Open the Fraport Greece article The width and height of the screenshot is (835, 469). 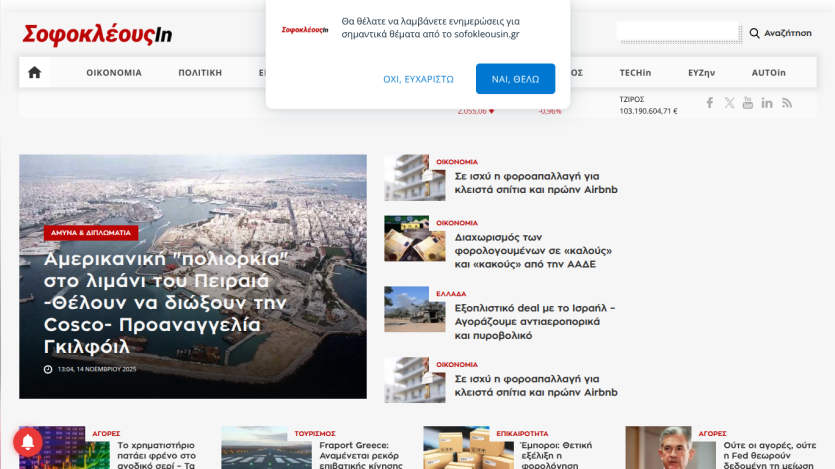[x=359, y=455]
